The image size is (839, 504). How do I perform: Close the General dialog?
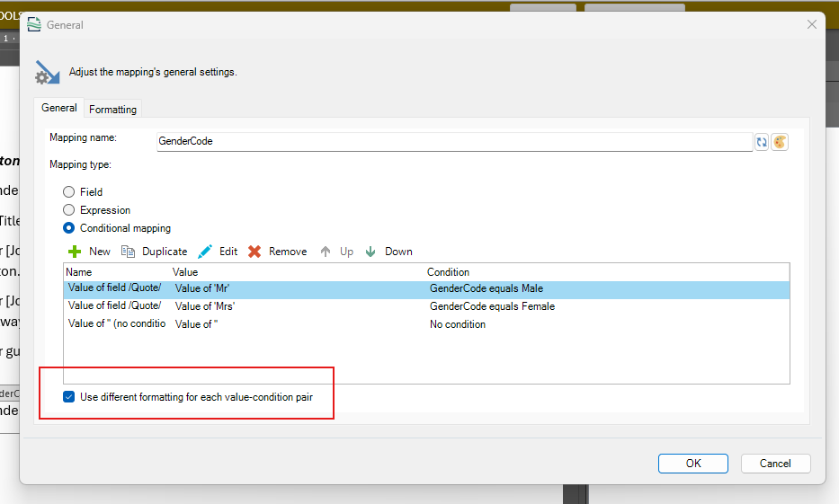pyautogui.click(x=812, y=24)
